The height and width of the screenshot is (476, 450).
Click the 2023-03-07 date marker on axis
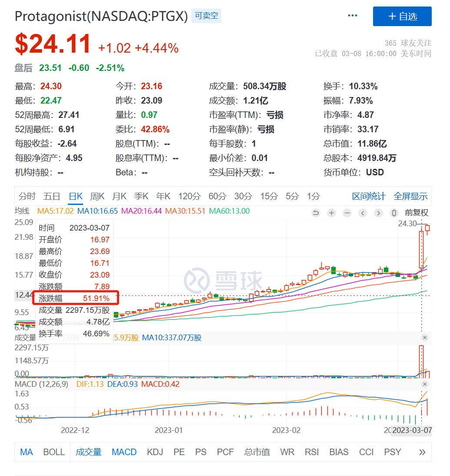point(412,430)
